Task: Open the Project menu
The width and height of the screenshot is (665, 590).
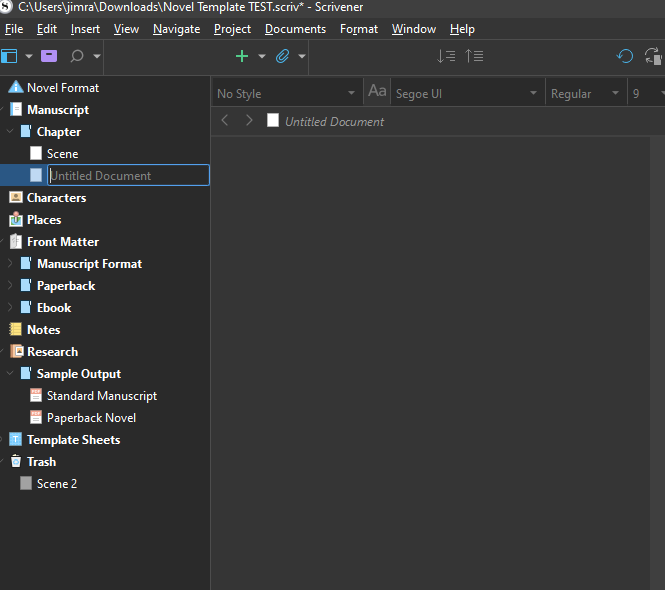Action: [x=232, y=29]
